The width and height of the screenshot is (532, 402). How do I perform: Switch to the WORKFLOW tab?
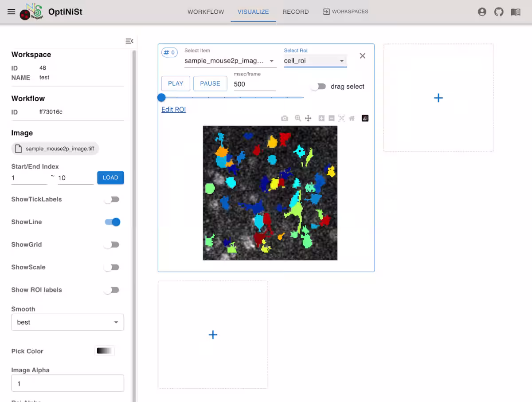(206, 12)
